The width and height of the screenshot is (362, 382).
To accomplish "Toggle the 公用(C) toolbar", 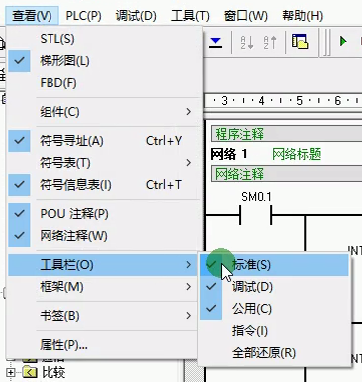I will pyautogui.click(x=274, y=309).
